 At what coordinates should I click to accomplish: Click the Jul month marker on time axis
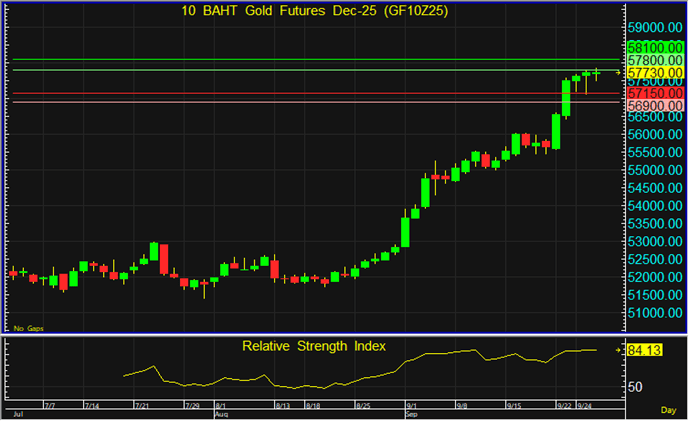point(14,412)
